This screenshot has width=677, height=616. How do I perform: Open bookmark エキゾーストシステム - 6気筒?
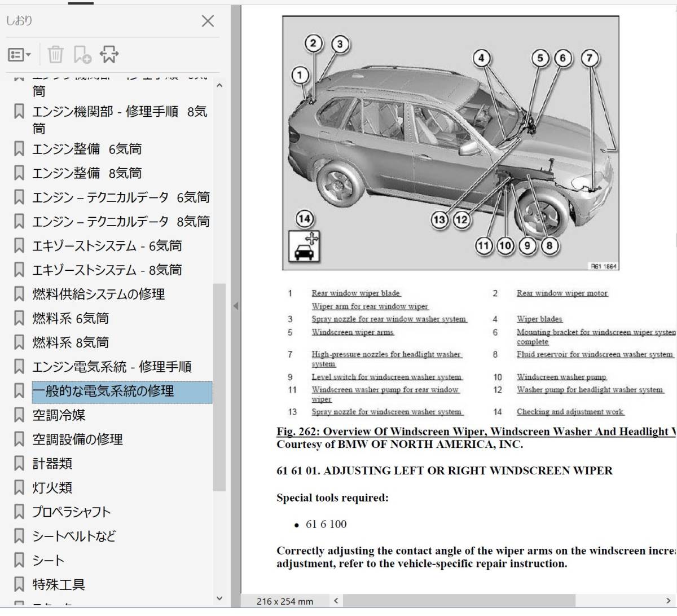pyautogui.click(x=107, y=246)
